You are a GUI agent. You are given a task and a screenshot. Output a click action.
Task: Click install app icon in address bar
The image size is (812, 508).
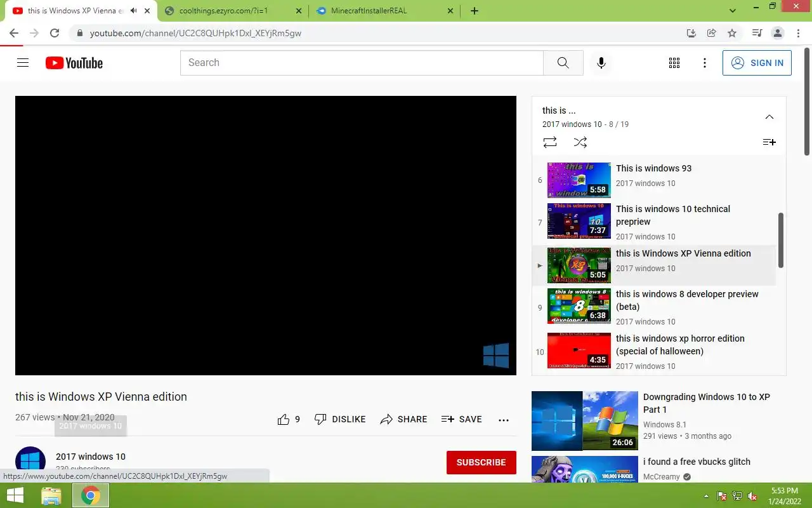(x=691, y=33)
